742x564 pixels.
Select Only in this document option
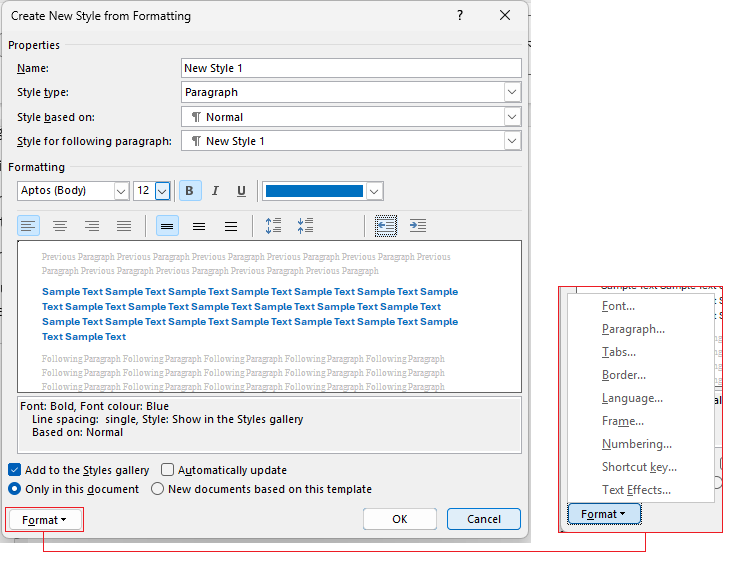coord(15,489)
